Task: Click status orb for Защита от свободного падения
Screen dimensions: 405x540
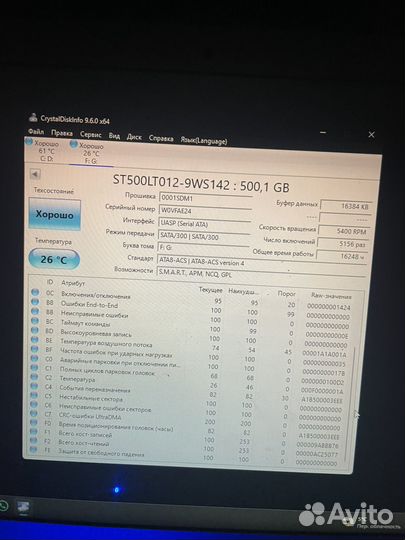Action: [33, 449]
